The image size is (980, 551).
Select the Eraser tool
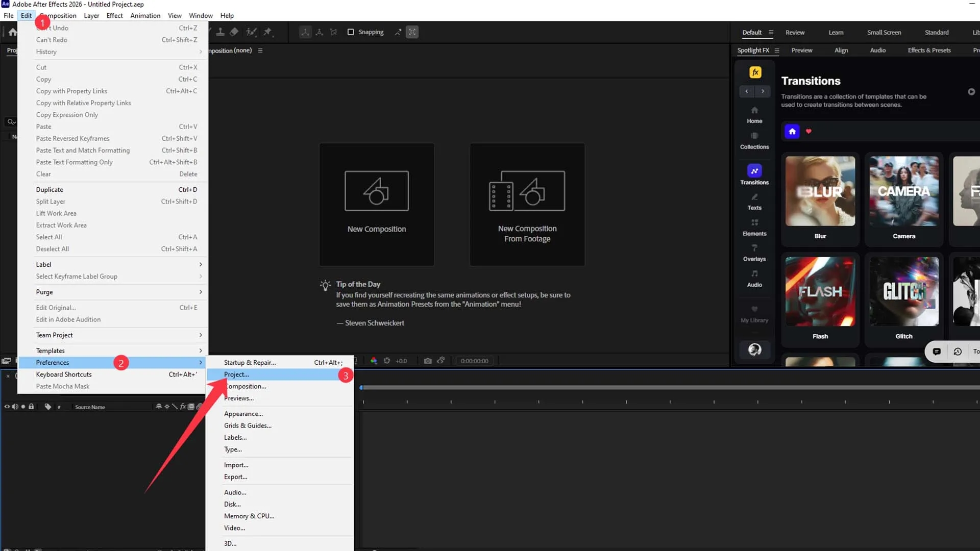(234, 32)
